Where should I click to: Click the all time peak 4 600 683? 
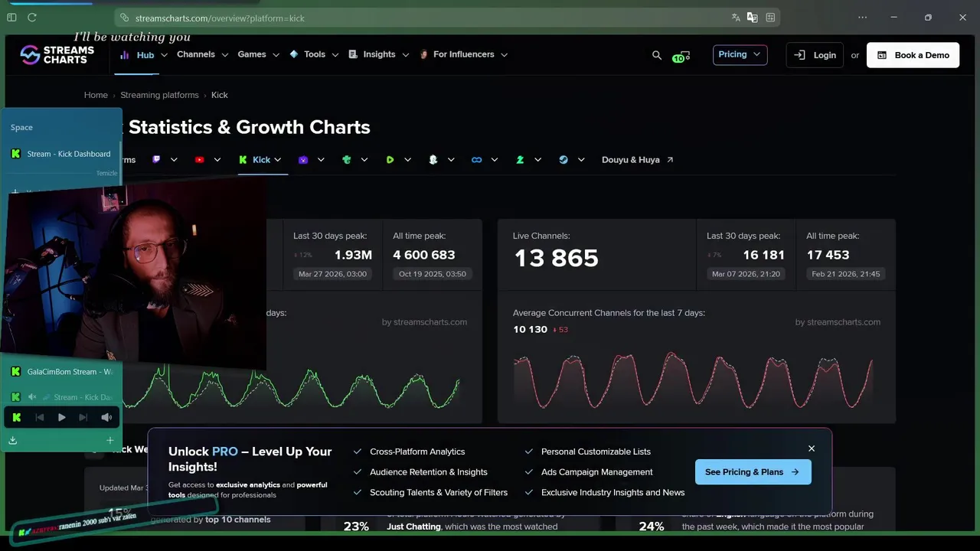click(424, 255)
